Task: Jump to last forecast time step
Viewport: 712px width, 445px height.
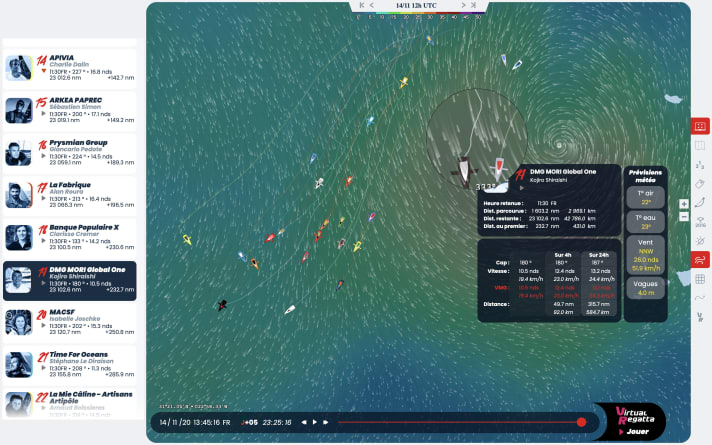Action: click(x=473, y=5)
